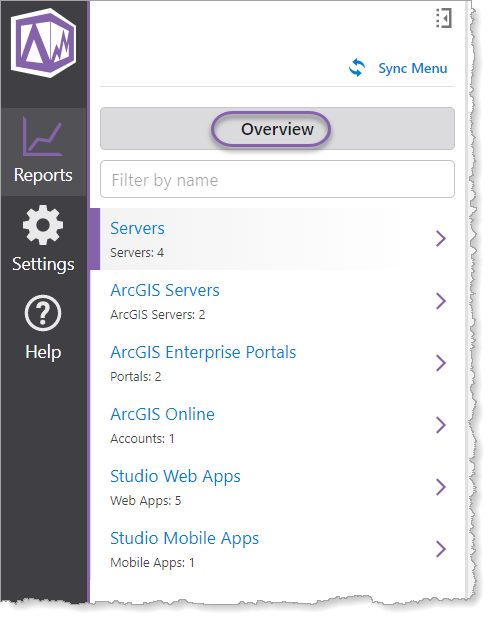Open the ArcGIS Enterprise Portals link

point(203,352)
